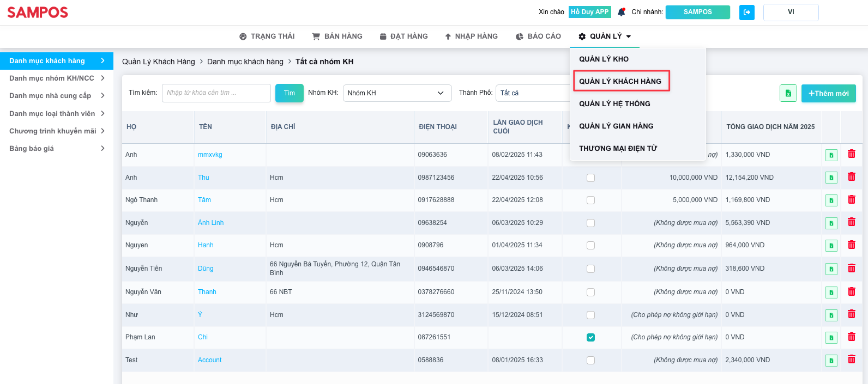Tick the checkbox in Hanh's row
The image size is (868, 384).
[590, 246]
